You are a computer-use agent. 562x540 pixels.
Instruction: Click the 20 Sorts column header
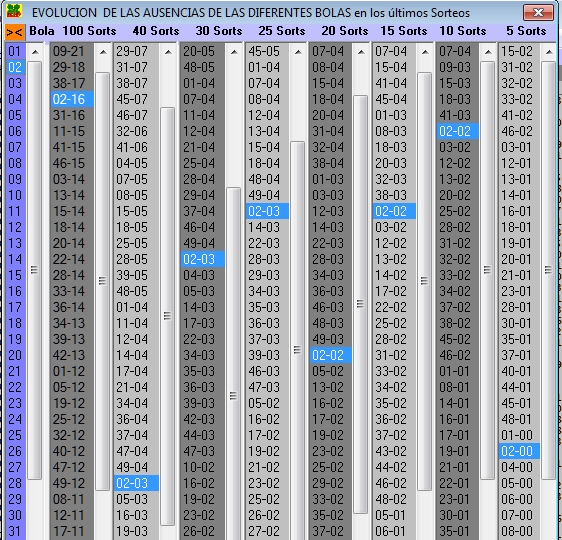pos(344,31)
